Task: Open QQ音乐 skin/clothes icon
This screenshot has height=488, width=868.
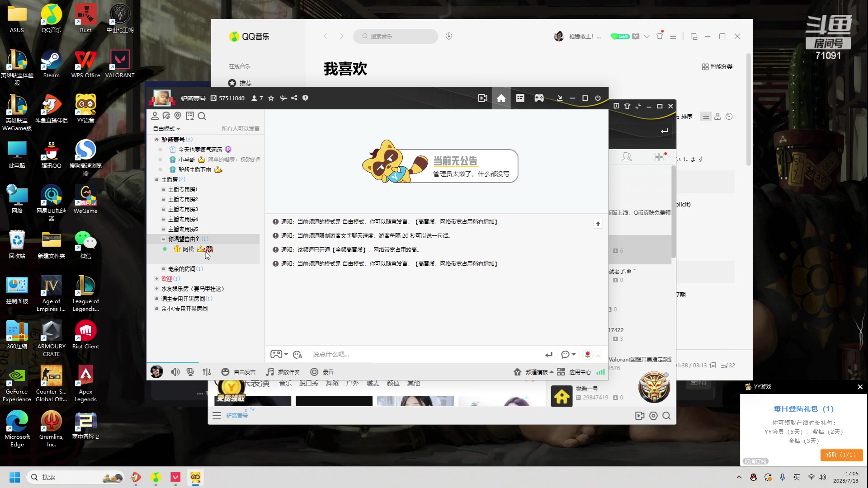Action: pyautogui.click(x=660, y=36)
